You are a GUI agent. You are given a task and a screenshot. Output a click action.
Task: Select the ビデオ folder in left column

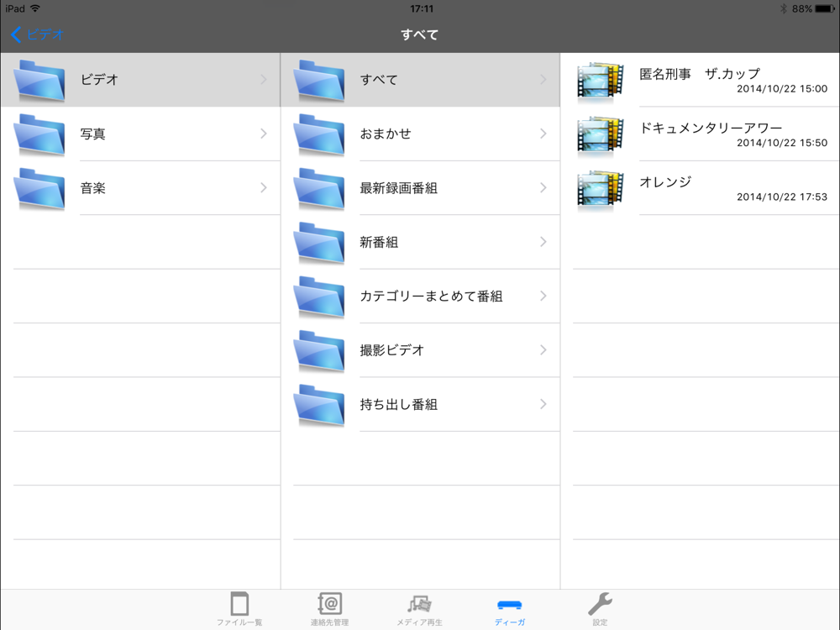[x=140, y=80]
